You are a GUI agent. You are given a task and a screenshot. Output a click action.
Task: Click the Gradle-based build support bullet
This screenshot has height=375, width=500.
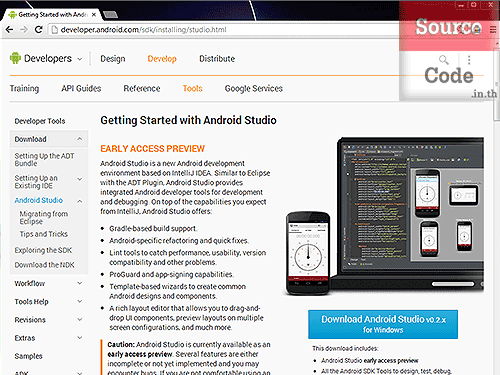click(x=153, y=229)
